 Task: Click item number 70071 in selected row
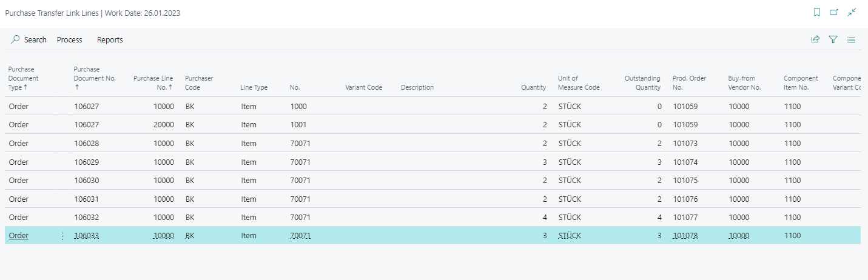pyautogui.click(x=300, y=236)
